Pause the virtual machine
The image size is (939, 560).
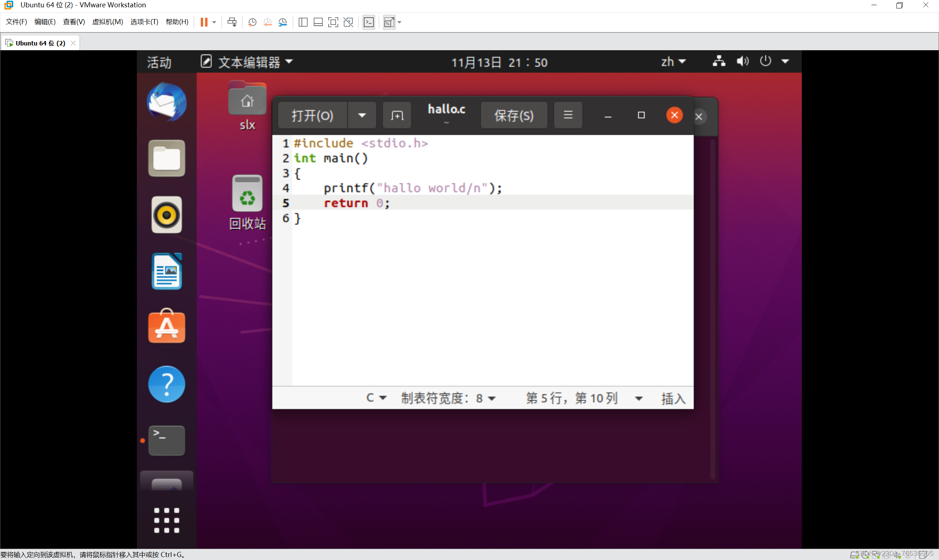pyautogui.click(x=204, y=22)
